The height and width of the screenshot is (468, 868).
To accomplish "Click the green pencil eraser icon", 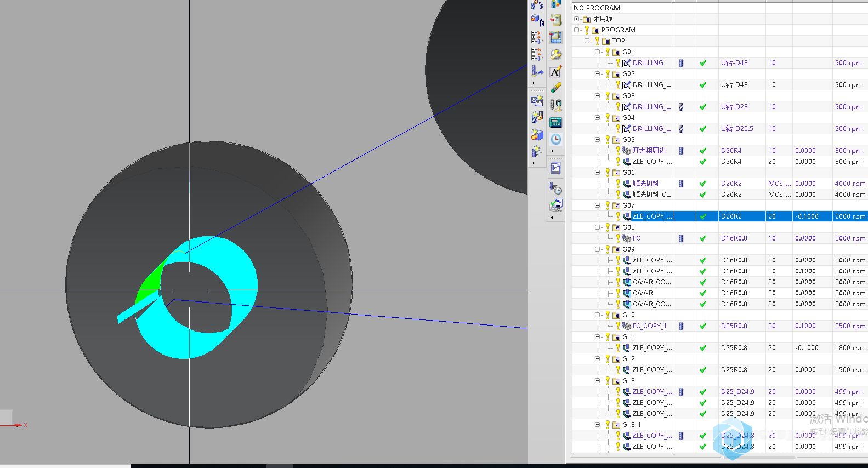I will [556, 88].
